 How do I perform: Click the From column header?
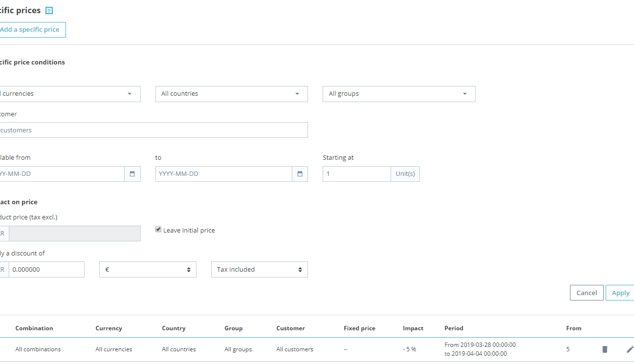tap(574, 328)
